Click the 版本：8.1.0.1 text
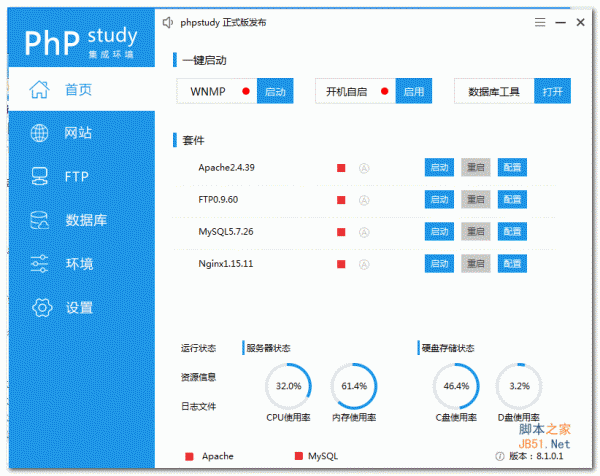The image size is (600, 476). 536,456
